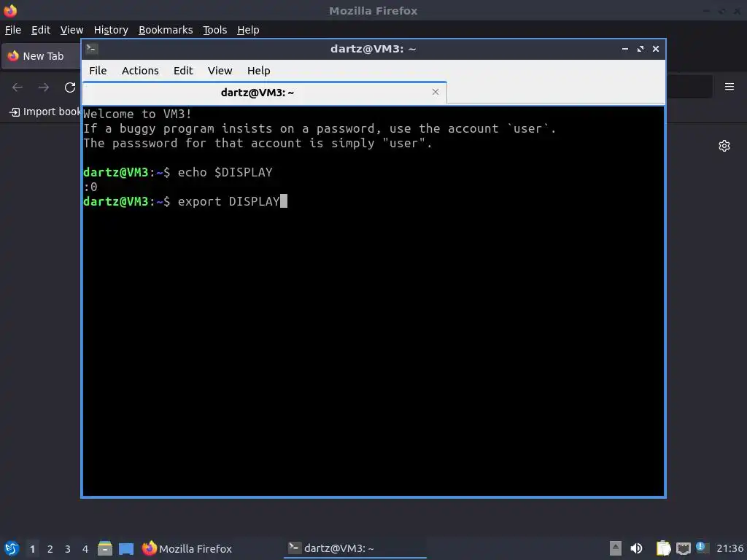Open the terminal View menu
Image resolution: width=747 pixels, height=560 pixels.
[x=220, y=71]
